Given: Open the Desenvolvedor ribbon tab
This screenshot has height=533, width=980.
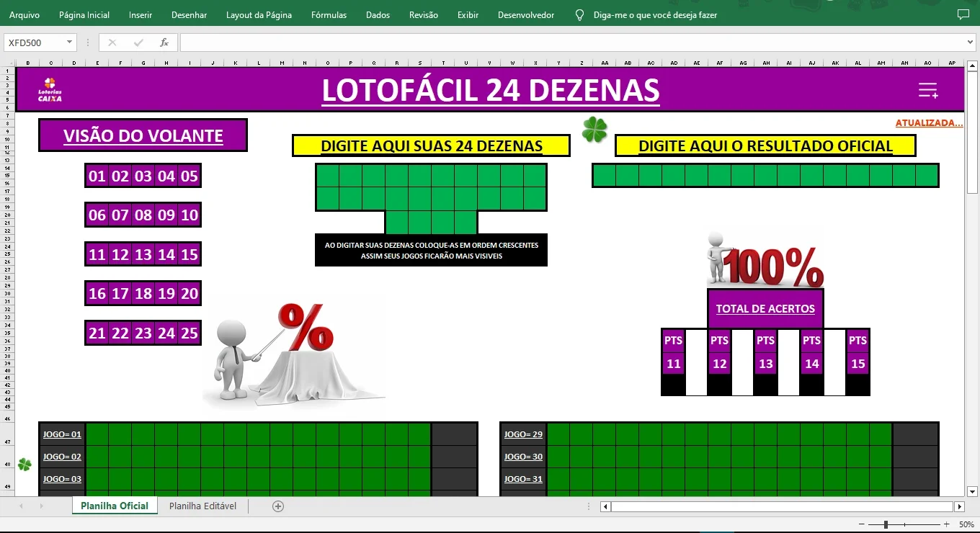Looking at the screenshot, I should tap(526, 14).
